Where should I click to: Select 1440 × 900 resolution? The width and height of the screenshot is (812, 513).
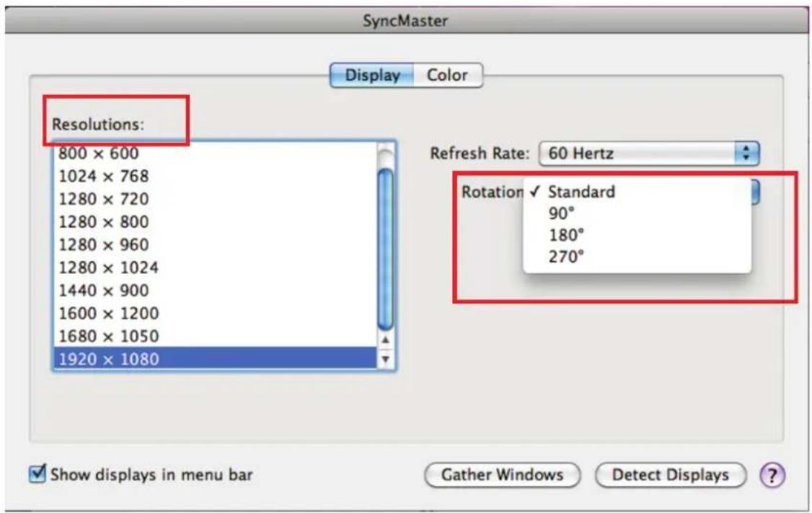[216, 290]
